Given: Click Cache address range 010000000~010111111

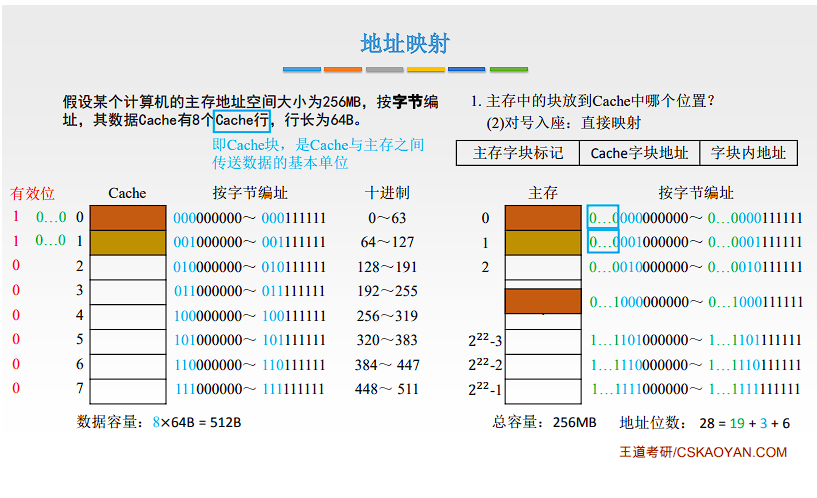Looking at the screenshot, I should point(250,267).
